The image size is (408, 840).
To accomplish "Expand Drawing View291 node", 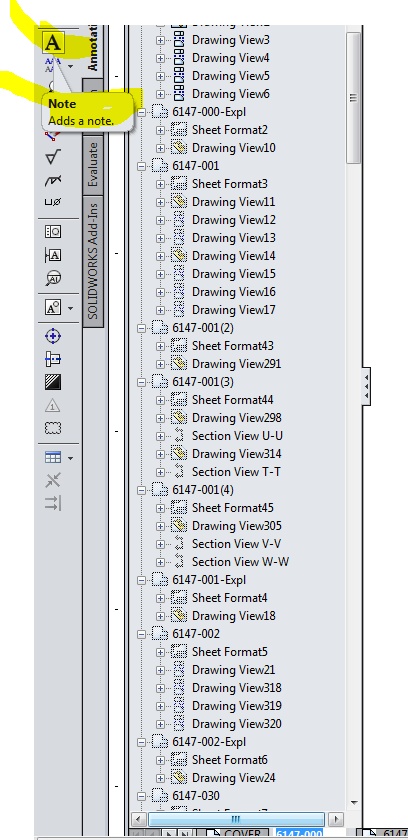I will tap(160, 364).
